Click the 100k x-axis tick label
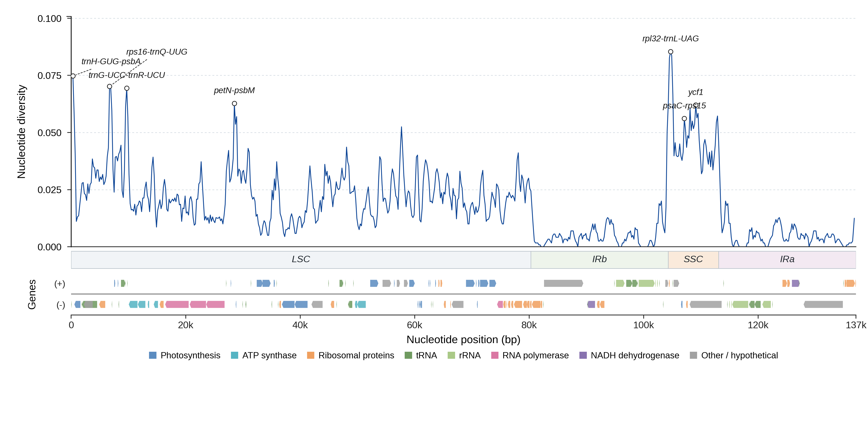The width and height of the screenshot is (868, 422). [644, 325]
